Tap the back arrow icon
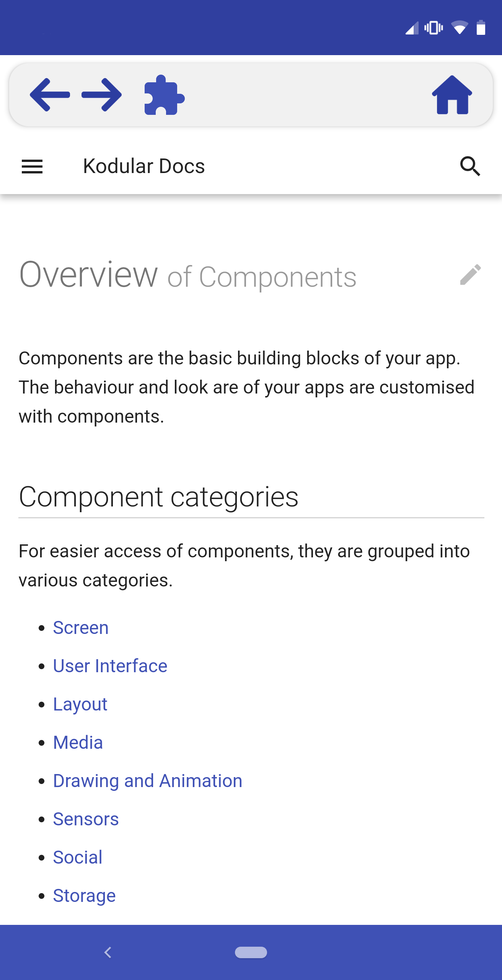Viewport: 502px width, 980px height. (x=50, y=95)
